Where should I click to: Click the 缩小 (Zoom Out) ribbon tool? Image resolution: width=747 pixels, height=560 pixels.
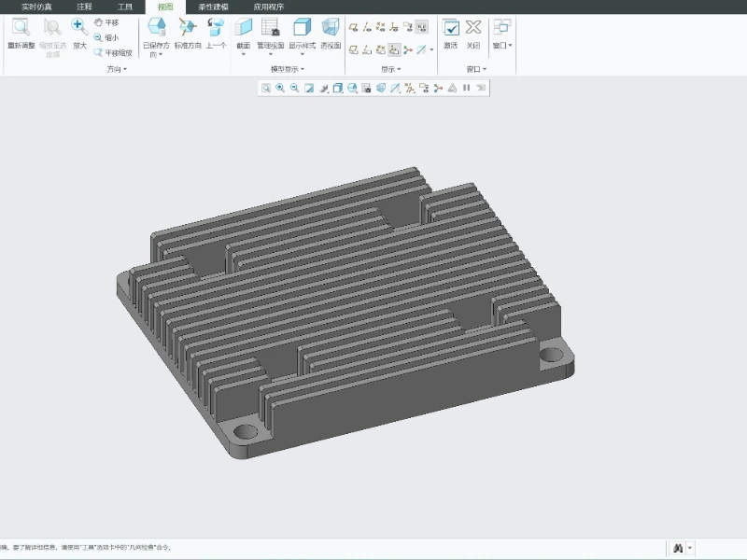tap(106, 37)
